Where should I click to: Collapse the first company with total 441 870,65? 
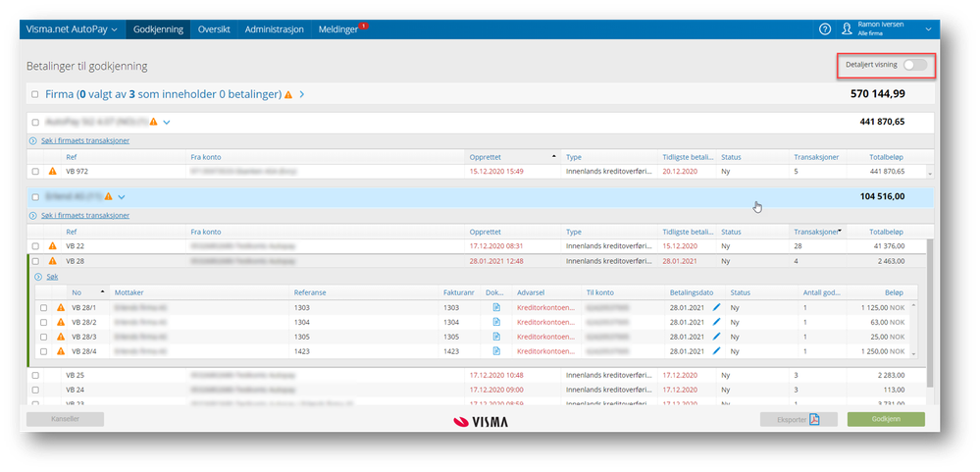[x=166, y=122]
